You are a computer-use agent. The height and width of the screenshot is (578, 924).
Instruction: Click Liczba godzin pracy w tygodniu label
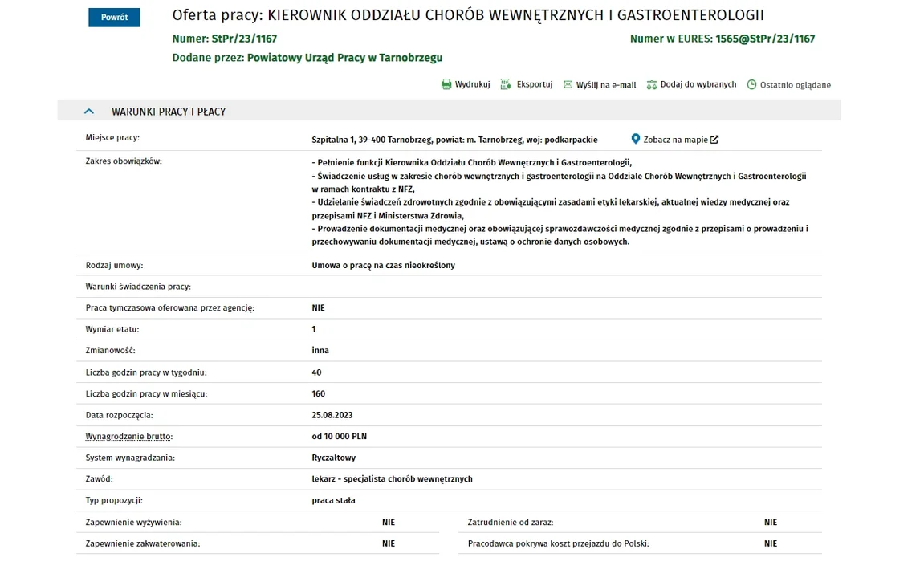(x=146, y=372)
